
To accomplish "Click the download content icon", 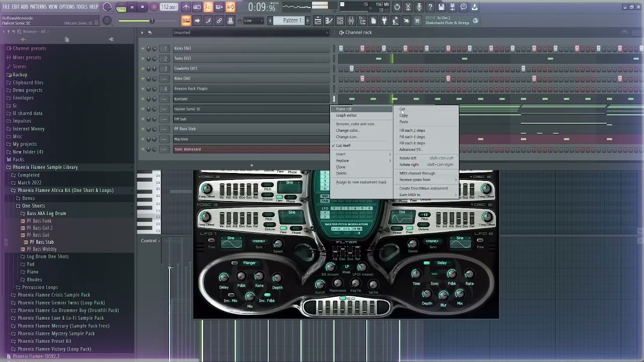I will coord(474,7).
